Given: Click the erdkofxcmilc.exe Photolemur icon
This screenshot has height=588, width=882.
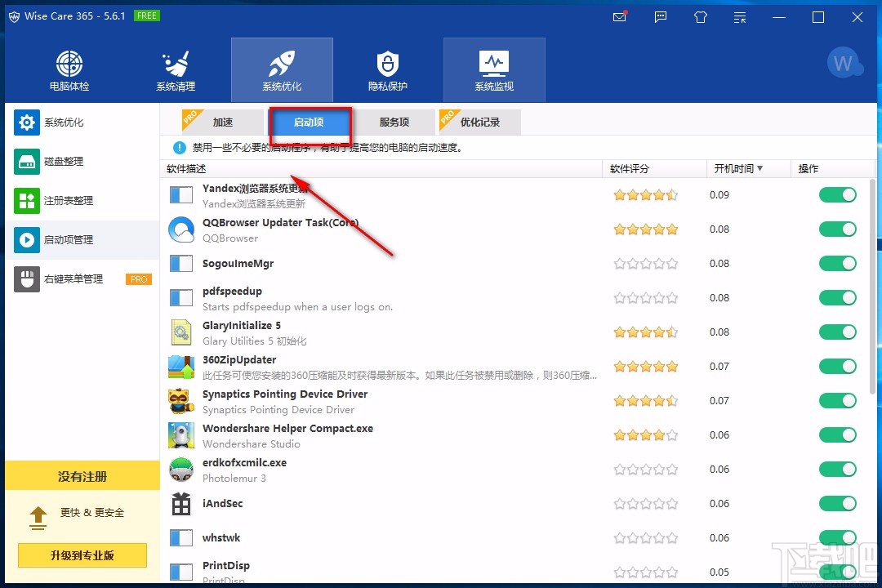Looking at the screenshot, I should (181, 470).
